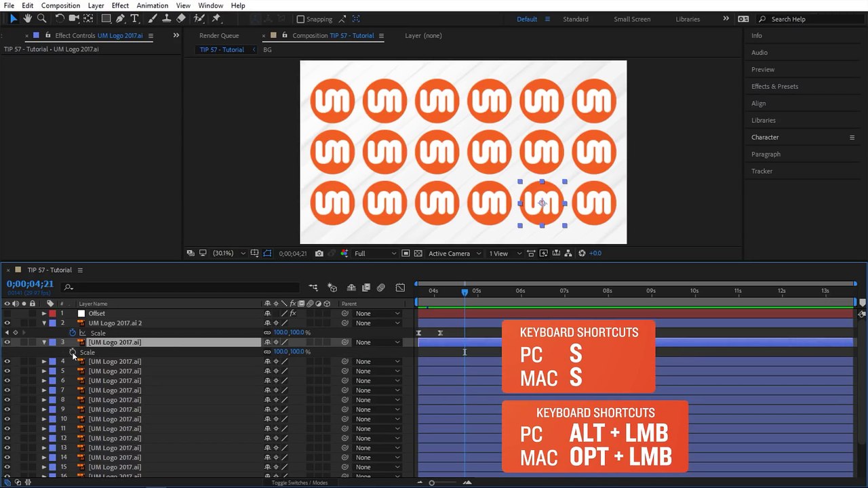Image resolution: width=868 pixels, height=488 pixels.
Task: Open Show Channel and color management icon
Action: coord(344,253)
